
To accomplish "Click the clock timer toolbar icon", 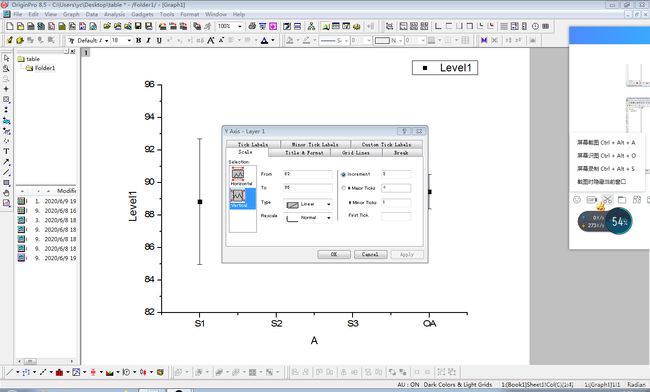I will pos(535,26).
